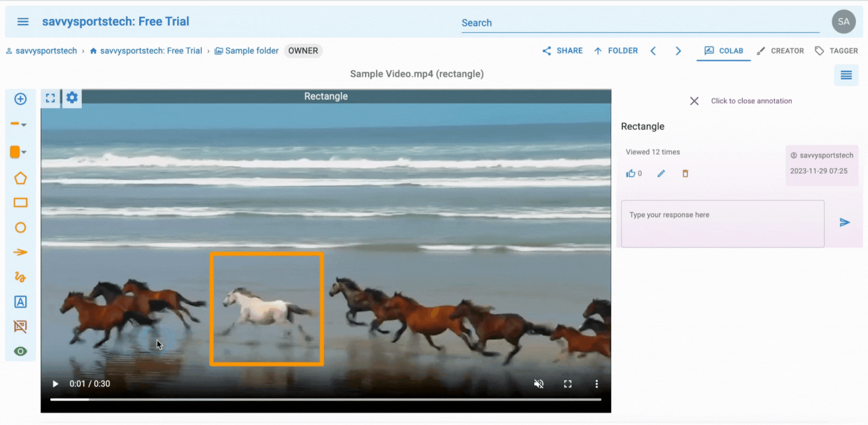Click the 2023-11-29 07:25 timestamp
The height and width of the screenshot is (425, 868).
(x=819, y=171)
